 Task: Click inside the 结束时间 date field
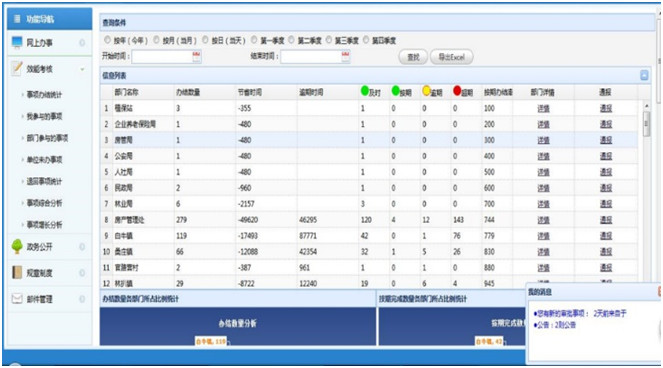[x=311, y=57]
